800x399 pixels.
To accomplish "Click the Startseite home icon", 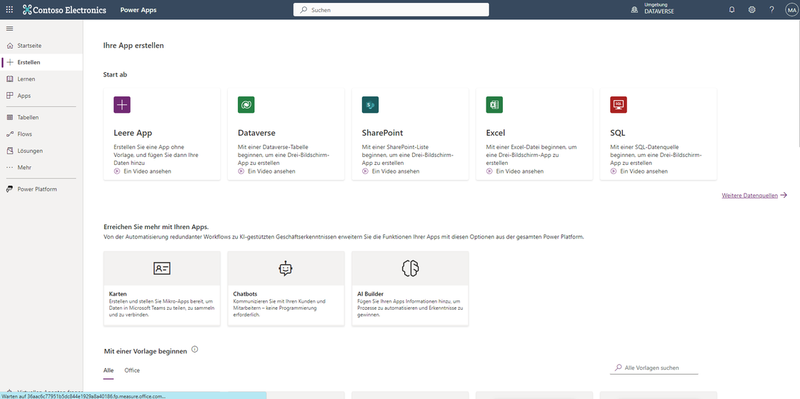I will pos(10,46).
